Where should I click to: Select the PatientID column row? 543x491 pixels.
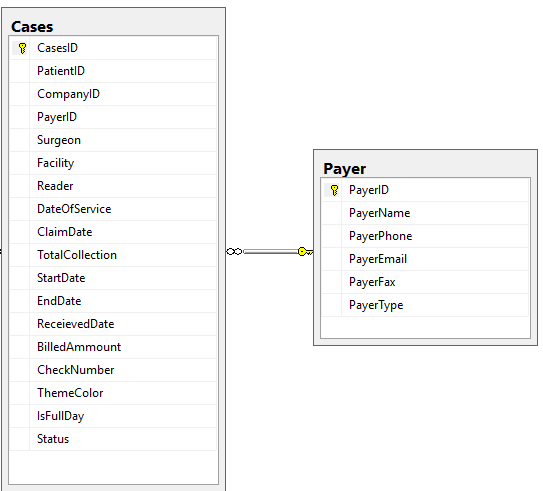tap(113, 71)
